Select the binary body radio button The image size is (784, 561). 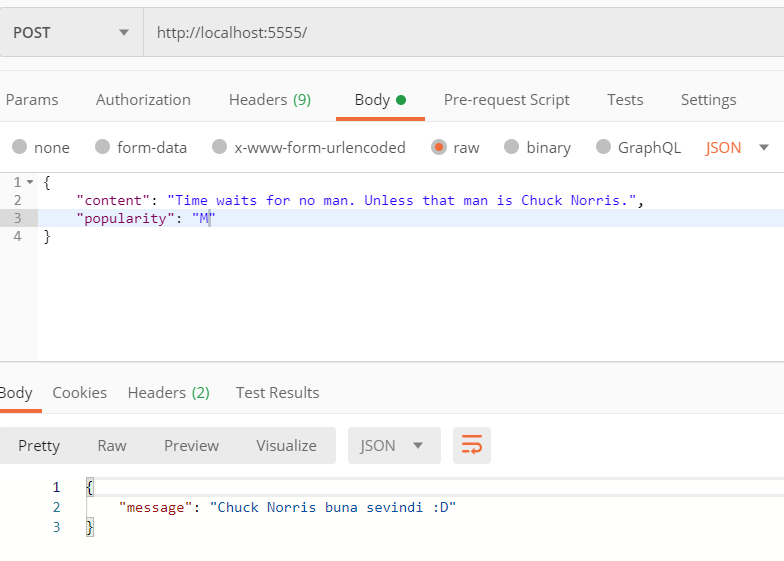coord(512,147)
